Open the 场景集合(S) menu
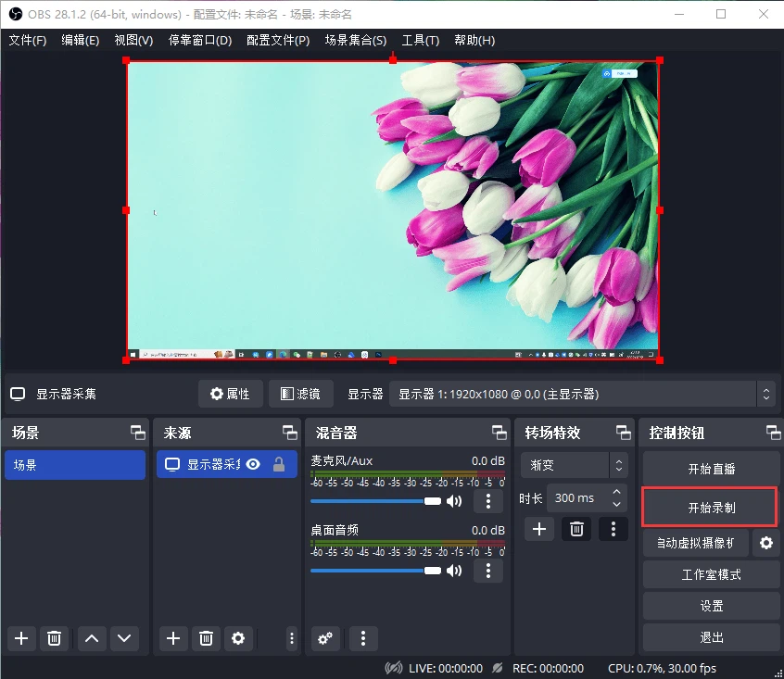The width and height of the screenshot is (784, 679). pyautogui.click(x=356, y=41)
